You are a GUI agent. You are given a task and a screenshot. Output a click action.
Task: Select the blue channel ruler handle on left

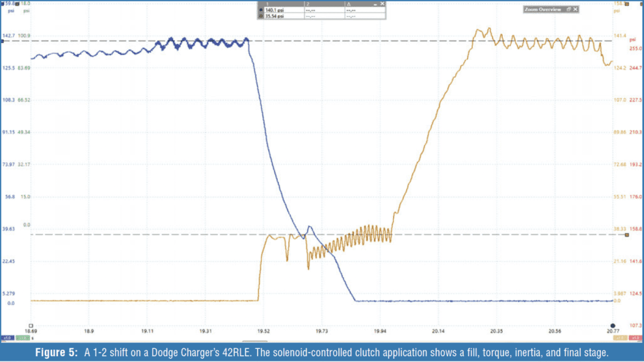[3, 41]
